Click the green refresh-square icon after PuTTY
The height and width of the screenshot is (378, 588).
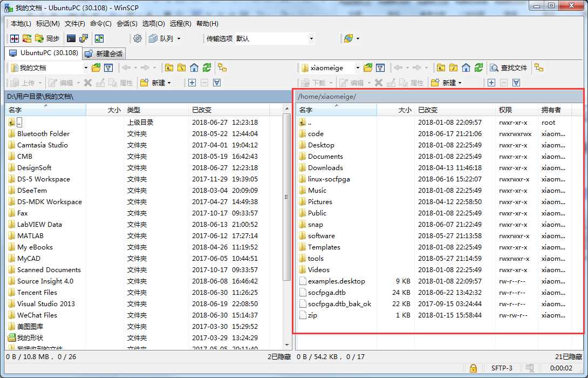99,39
